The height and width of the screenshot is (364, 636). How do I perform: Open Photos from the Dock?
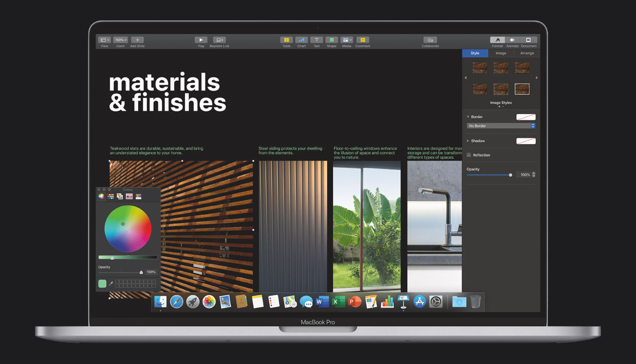tap(209, 302)
